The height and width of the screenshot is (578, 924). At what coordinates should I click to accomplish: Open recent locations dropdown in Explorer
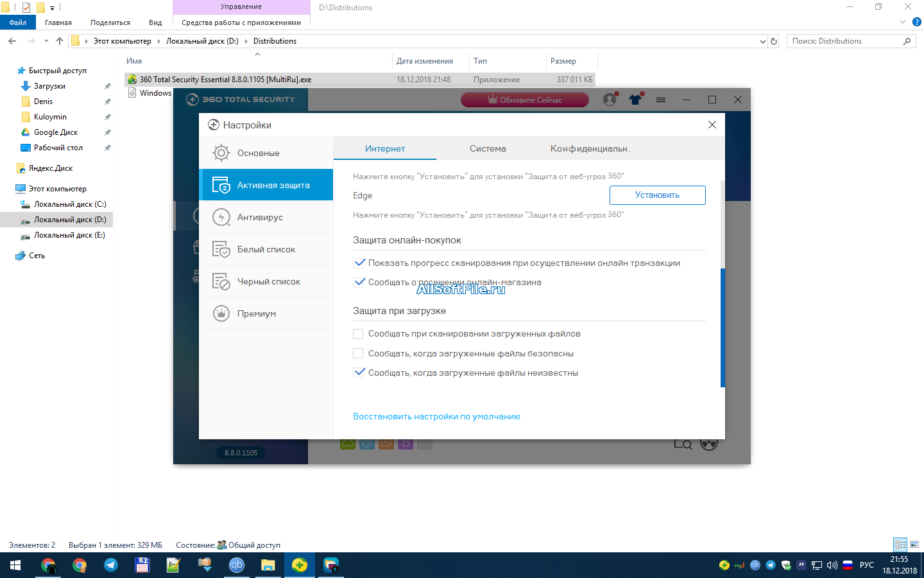click(x=46, y=41)
